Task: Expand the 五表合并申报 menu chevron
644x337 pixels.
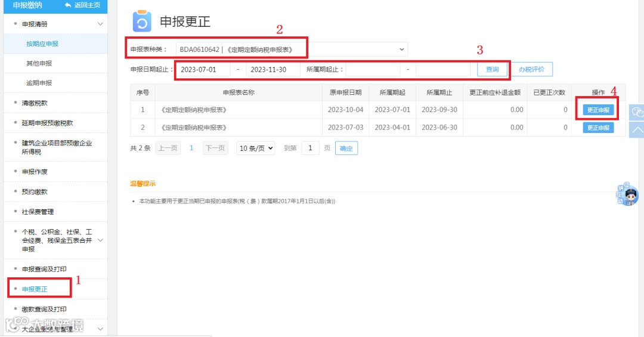Action: [x=100, y=240]
